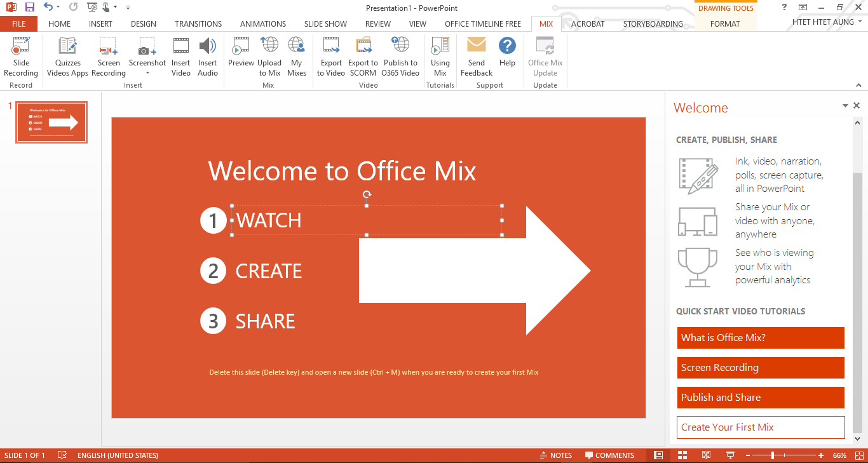Start a Slide Recording
The image size is (868, 463).
[21, 57]
